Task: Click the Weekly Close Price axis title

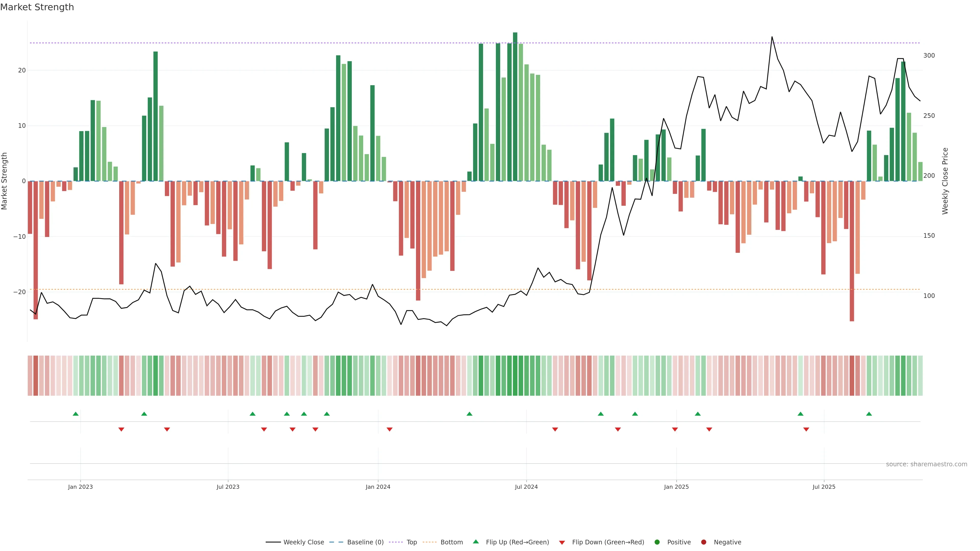Action: click(x=945, y=181)
